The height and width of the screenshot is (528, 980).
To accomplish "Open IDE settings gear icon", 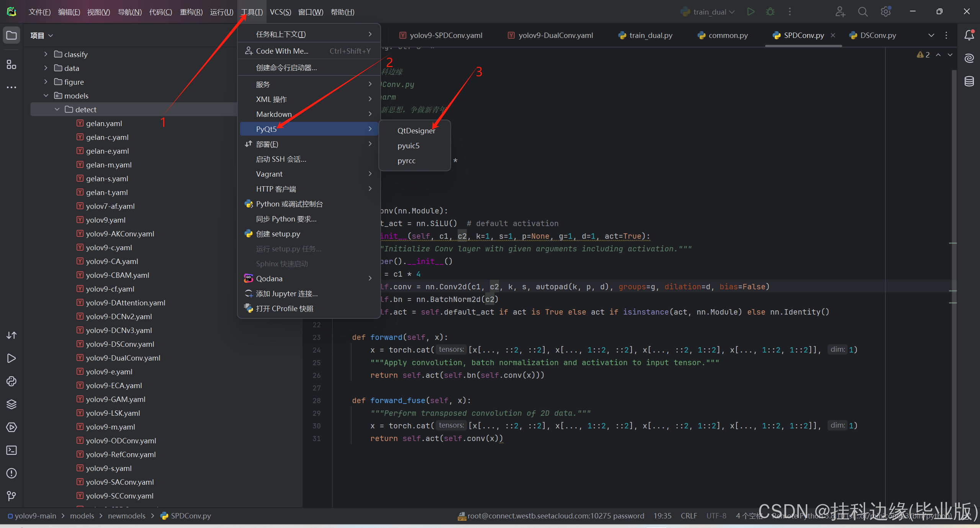I will coord(886,11).
